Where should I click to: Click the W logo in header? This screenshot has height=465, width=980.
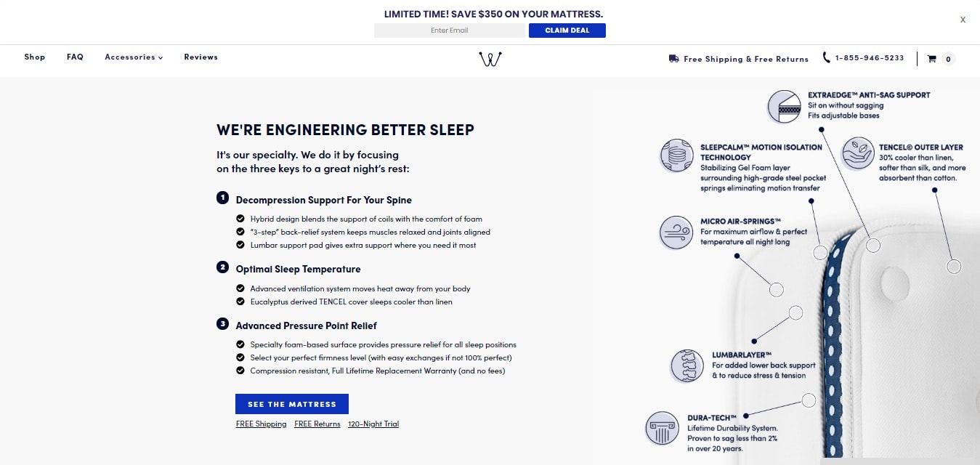490,60
